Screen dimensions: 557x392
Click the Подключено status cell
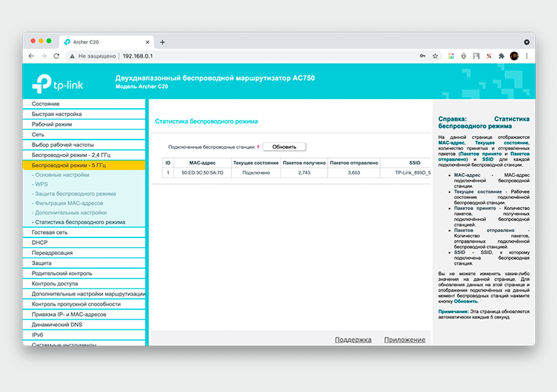[x=256, y=173]
